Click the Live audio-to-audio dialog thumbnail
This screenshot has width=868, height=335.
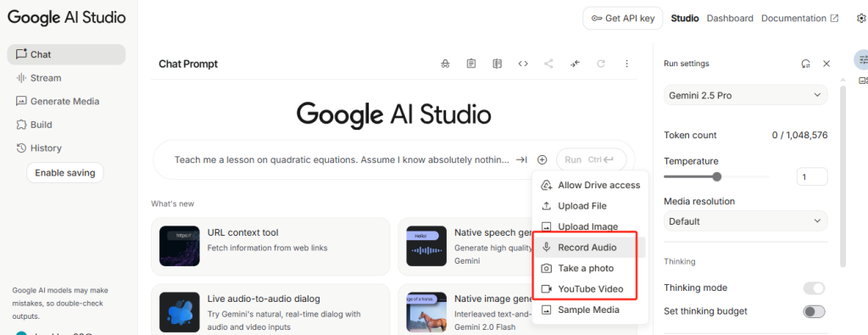[x=180, y=312]
